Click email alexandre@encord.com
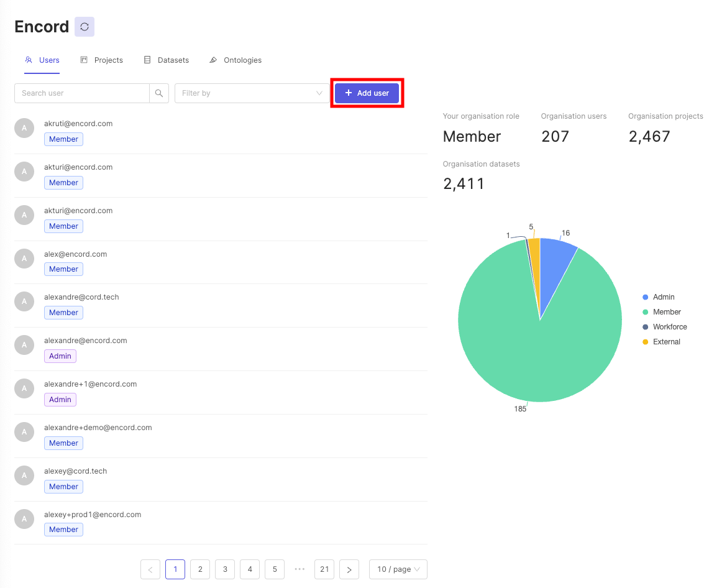Viewport: 709px width, 588px height. coord(86,340)
